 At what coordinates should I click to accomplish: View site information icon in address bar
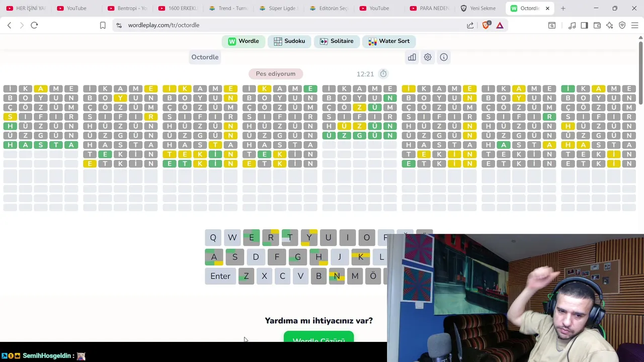(x=119, y=25)
